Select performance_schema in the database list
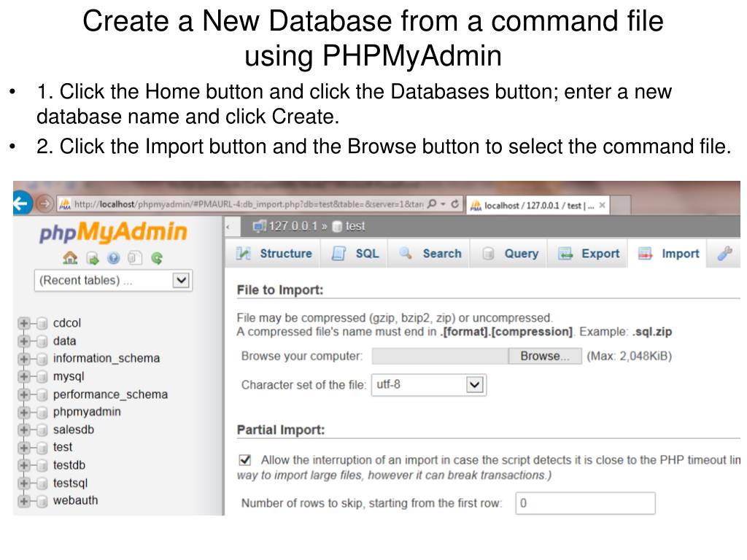 point(110,394)
